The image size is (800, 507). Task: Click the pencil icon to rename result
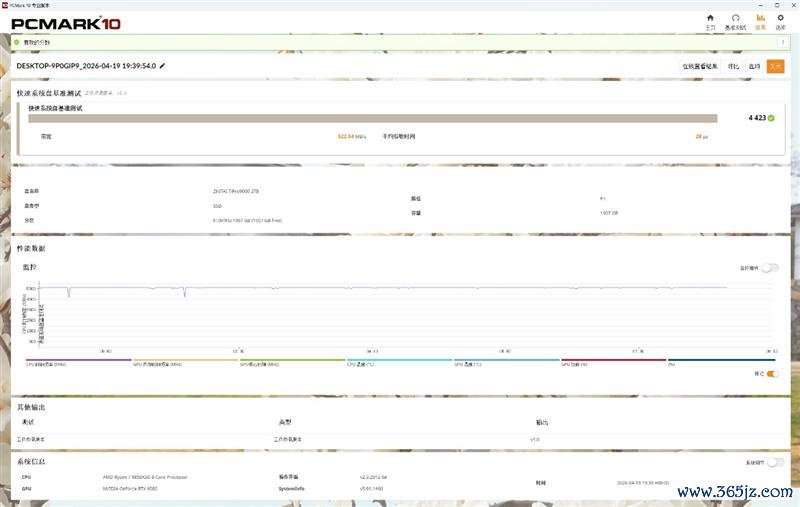[162, 66]
